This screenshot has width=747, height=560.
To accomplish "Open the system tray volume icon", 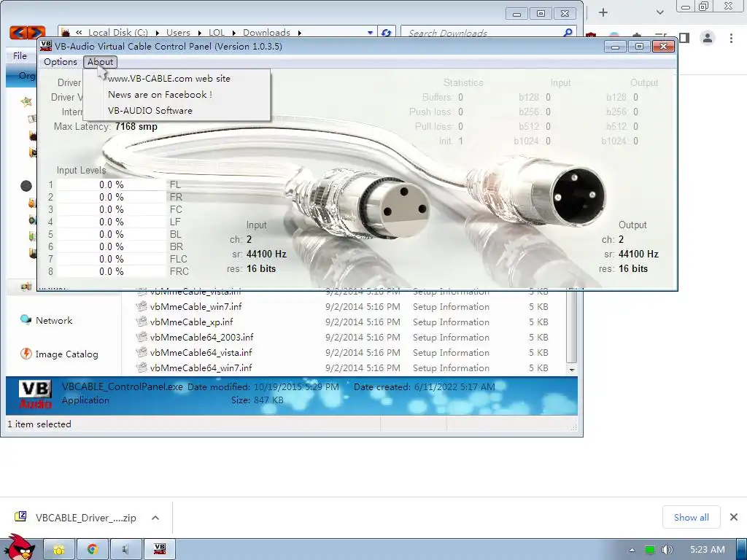I will [x=667, y=550].
